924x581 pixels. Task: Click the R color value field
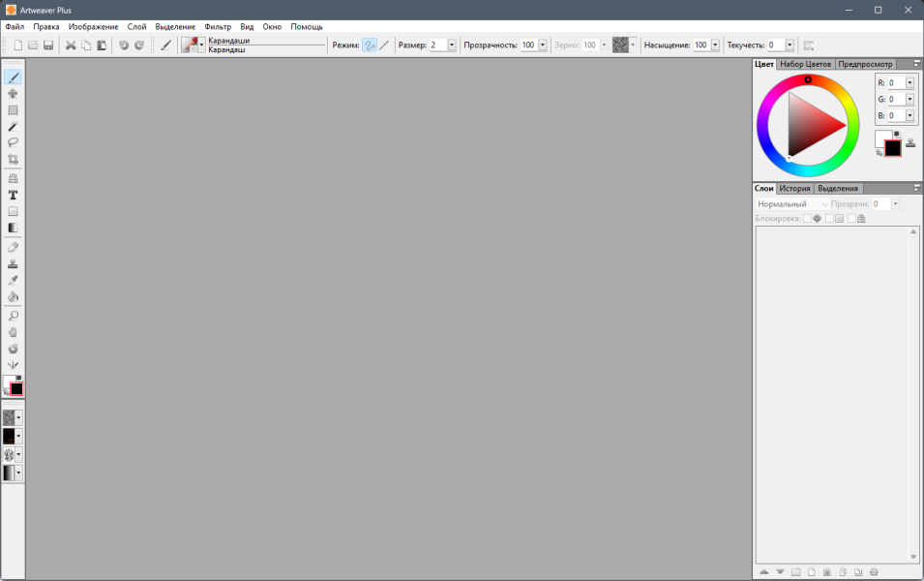[x=896, y=83]
